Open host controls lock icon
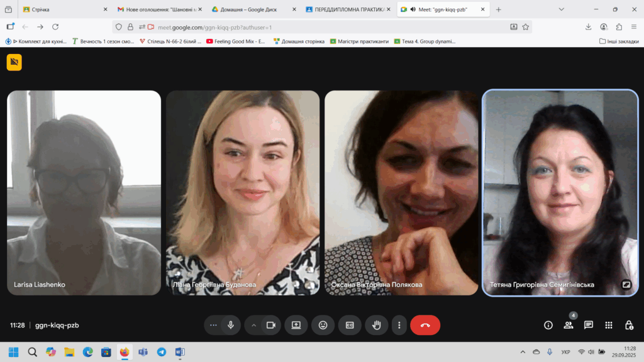This screenshot has width=644, height=362. pyautogui.click(x=629, y=325)
